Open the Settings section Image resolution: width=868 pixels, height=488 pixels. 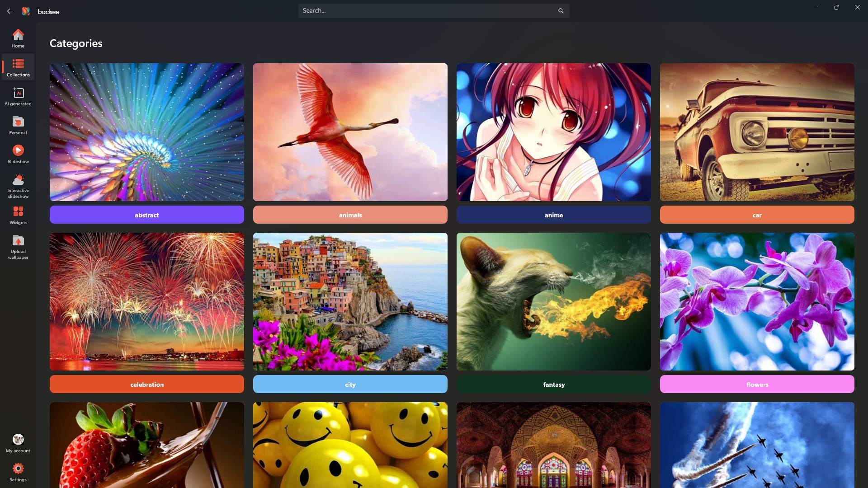[18, 471]
